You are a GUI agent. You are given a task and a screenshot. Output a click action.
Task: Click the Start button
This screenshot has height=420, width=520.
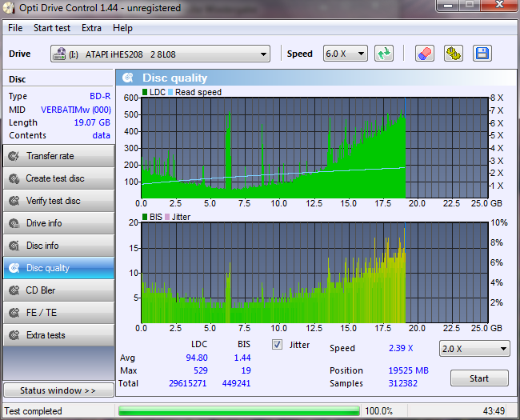pos(479,378)
